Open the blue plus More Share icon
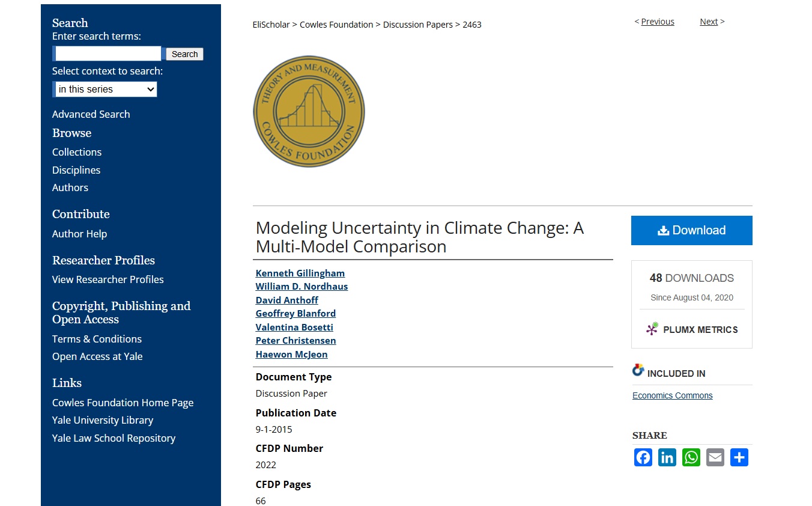Screen dimensions: 812x506 [739, 457]
